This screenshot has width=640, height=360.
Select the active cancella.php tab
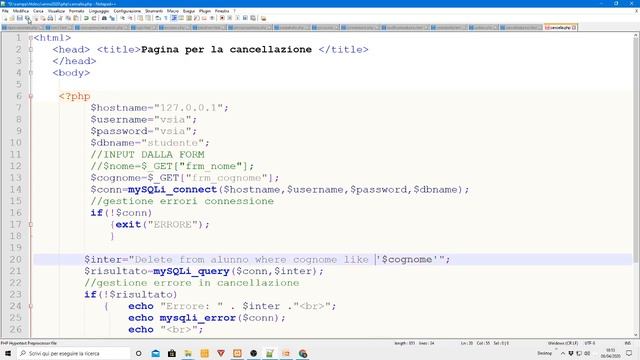(x=560, y=27)
